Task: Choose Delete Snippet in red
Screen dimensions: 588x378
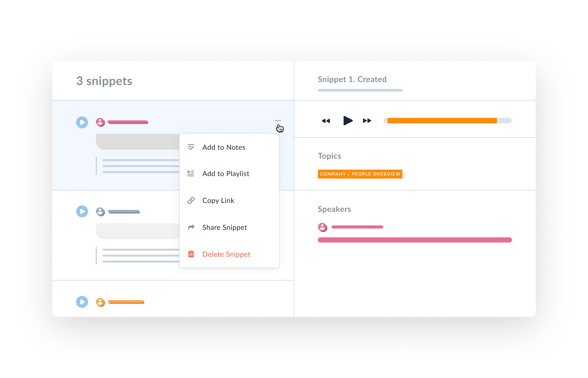Action: (229, 254)
